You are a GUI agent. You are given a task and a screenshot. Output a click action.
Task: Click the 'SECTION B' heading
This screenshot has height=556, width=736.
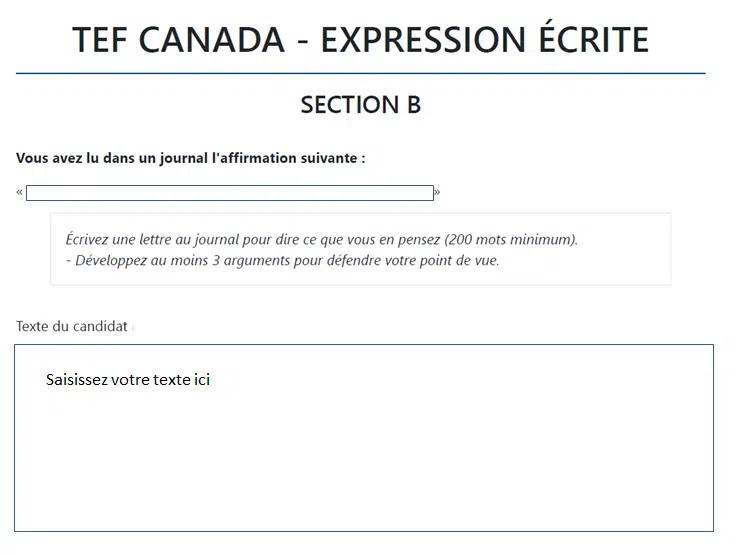tap(360, 105)
